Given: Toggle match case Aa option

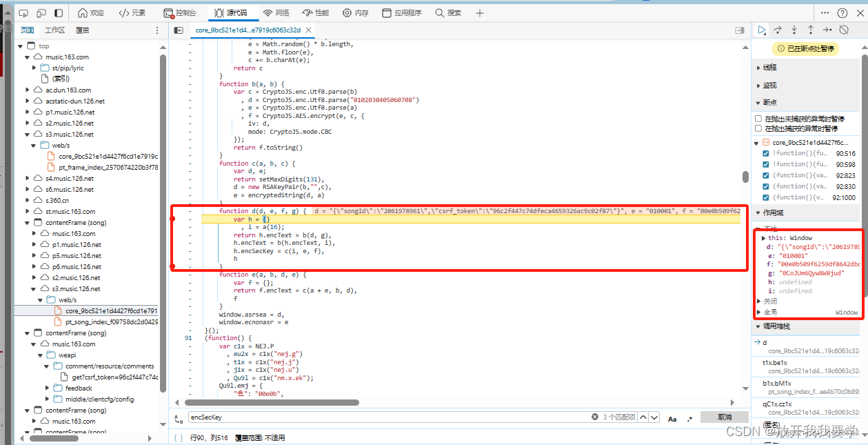Looking at the screenshot, I should pyautogui.click(x=672, y=418).
